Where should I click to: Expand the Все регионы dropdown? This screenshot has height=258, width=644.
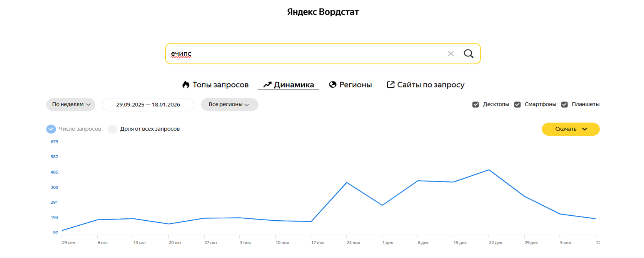[x=229, y=105]
